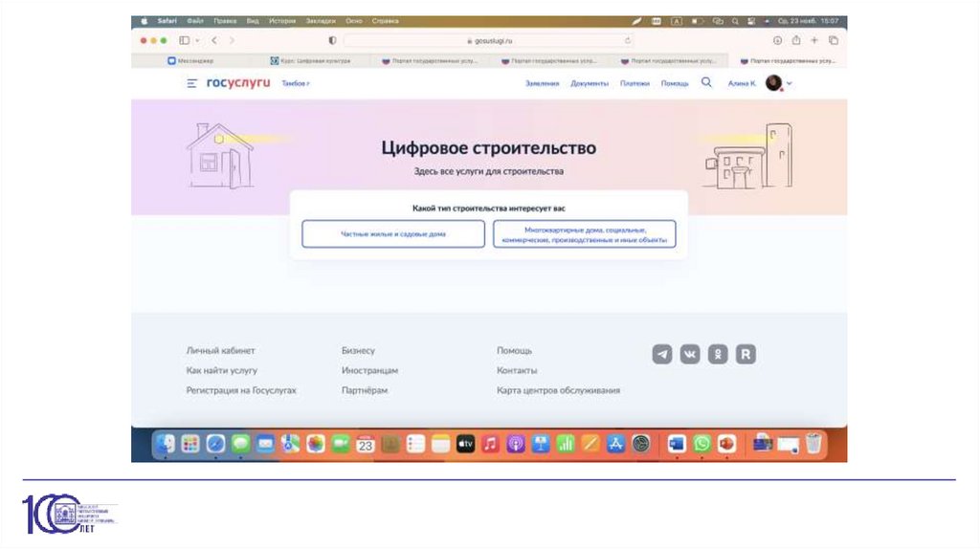Open Регистрация на Госуслугах footer link
This screenshot has width=980, height=549.
[241, 390]
